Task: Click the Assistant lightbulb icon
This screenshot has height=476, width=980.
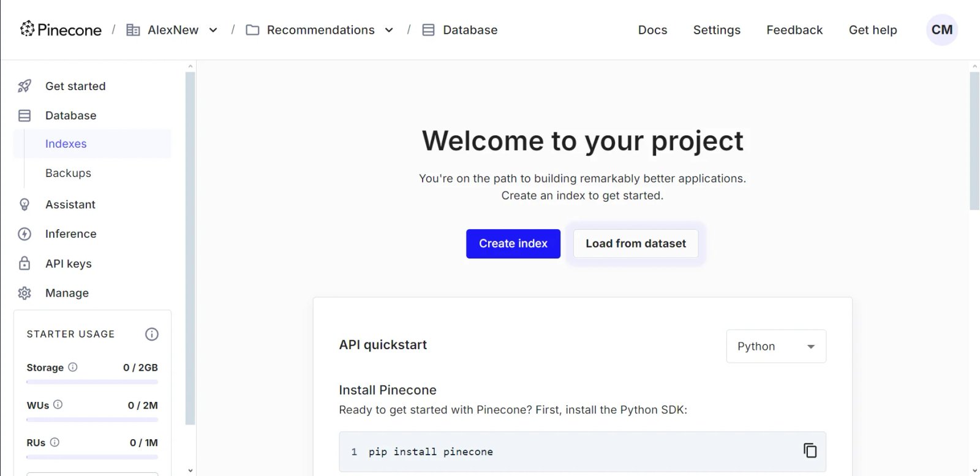Action: pos(24,205)
